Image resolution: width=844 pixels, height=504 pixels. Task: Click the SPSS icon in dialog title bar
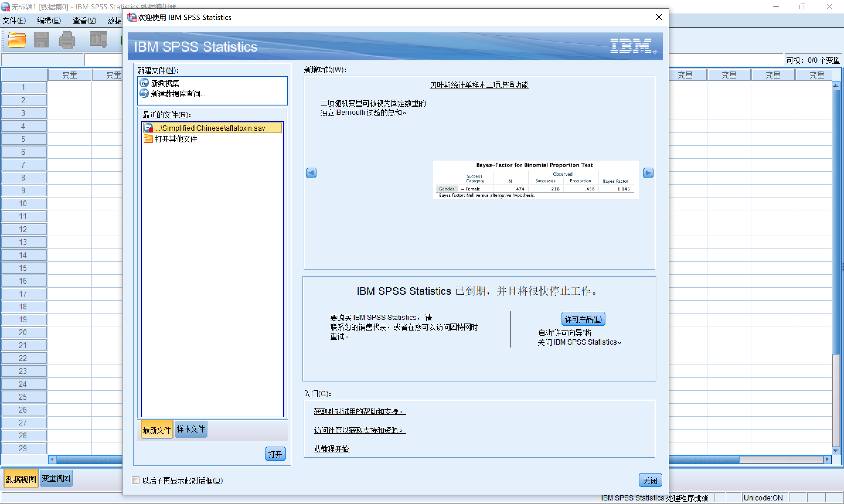tap(132, 17)
